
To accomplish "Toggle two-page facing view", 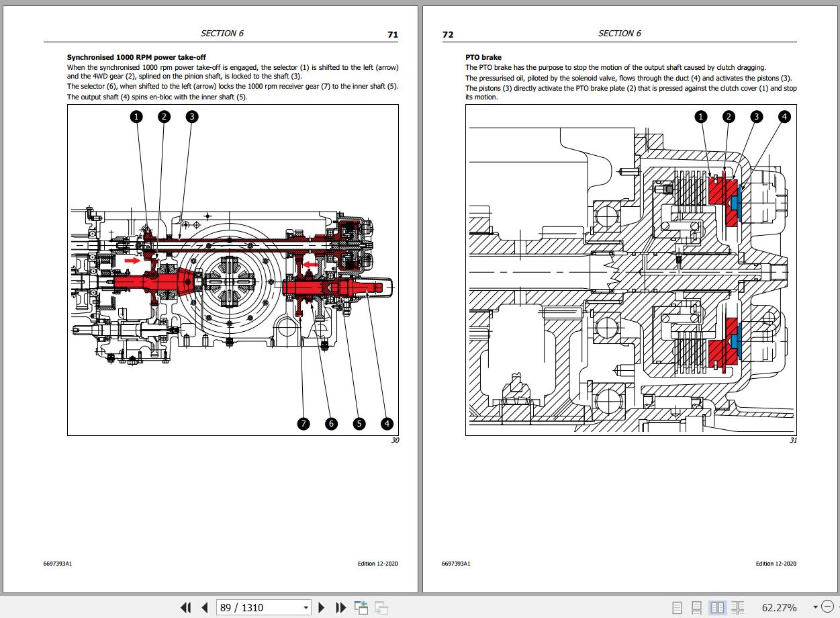I will point(718,607).
